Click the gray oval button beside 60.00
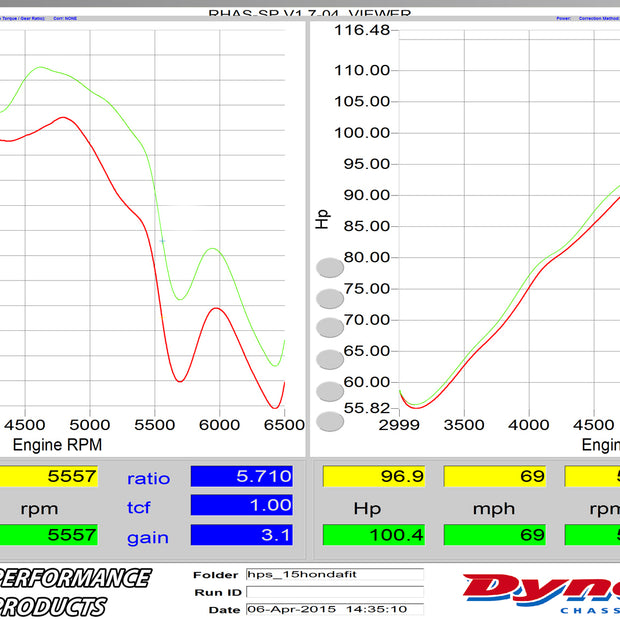 coord(330,391)
